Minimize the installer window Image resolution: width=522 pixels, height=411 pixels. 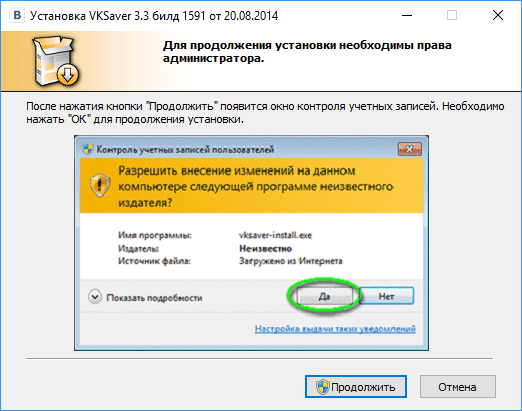(x=407, y=15)
